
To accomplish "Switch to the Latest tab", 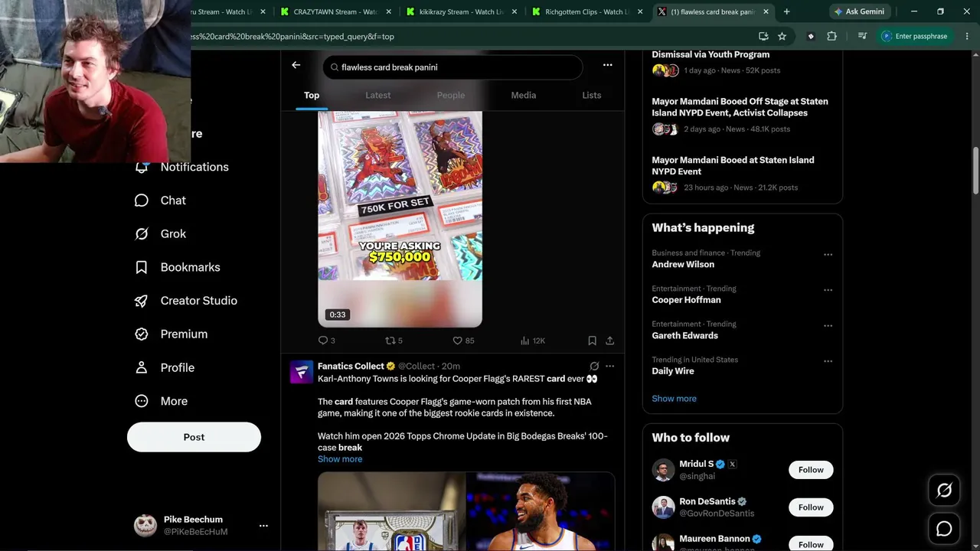I will tap(377, 96).
